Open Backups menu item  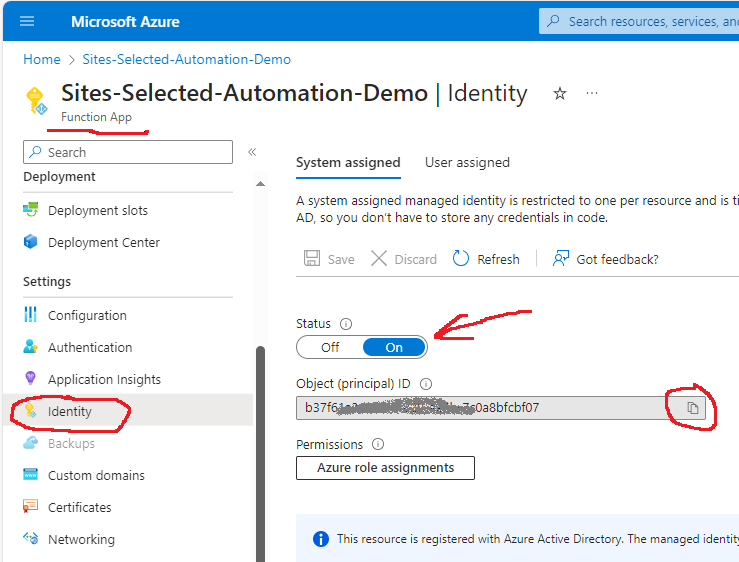tap(71, 444)
